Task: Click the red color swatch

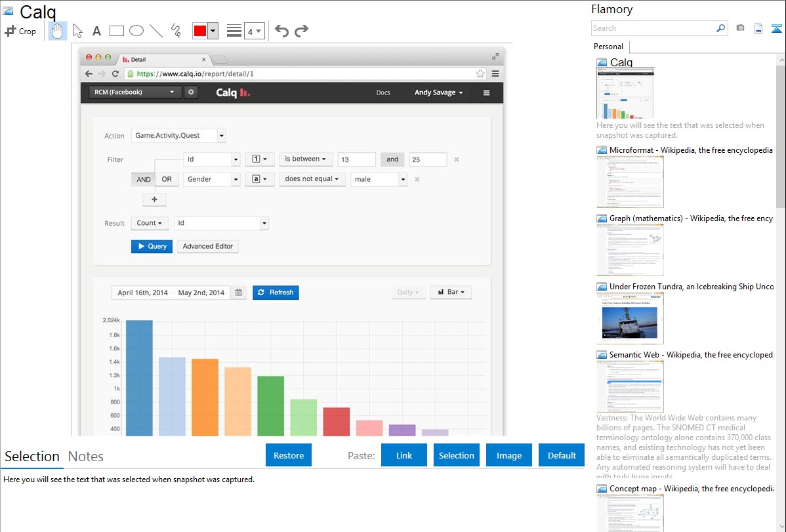Action: [200, 31]
